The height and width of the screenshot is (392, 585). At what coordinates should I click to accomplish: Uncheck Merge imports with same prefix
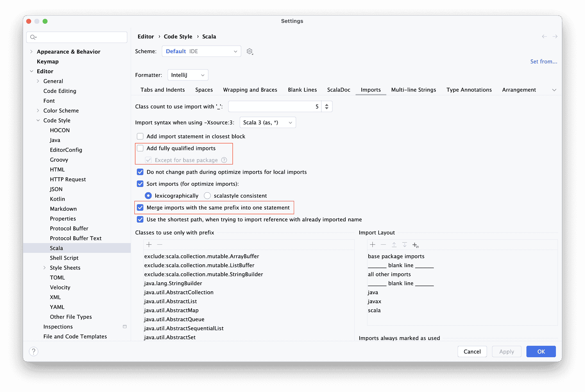(x=140, y=208)
